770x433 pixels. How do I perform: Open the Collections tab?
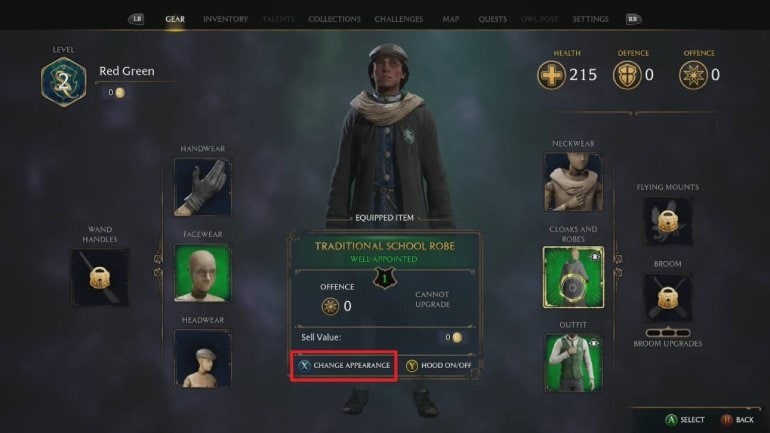point(334,19)
